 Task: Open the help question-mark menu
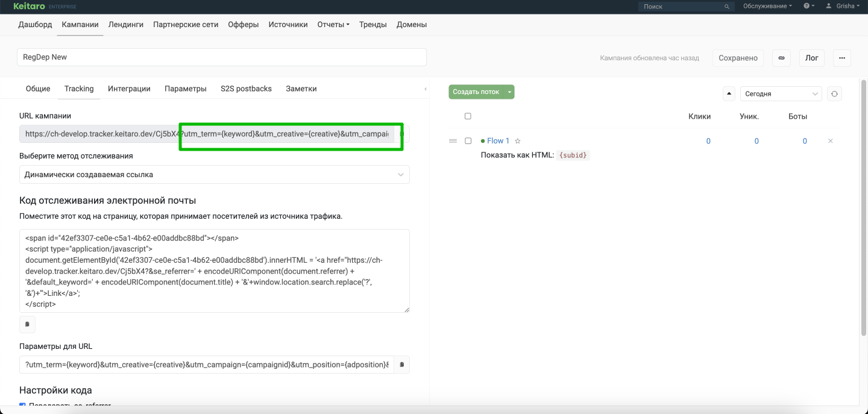coord(809,6)
